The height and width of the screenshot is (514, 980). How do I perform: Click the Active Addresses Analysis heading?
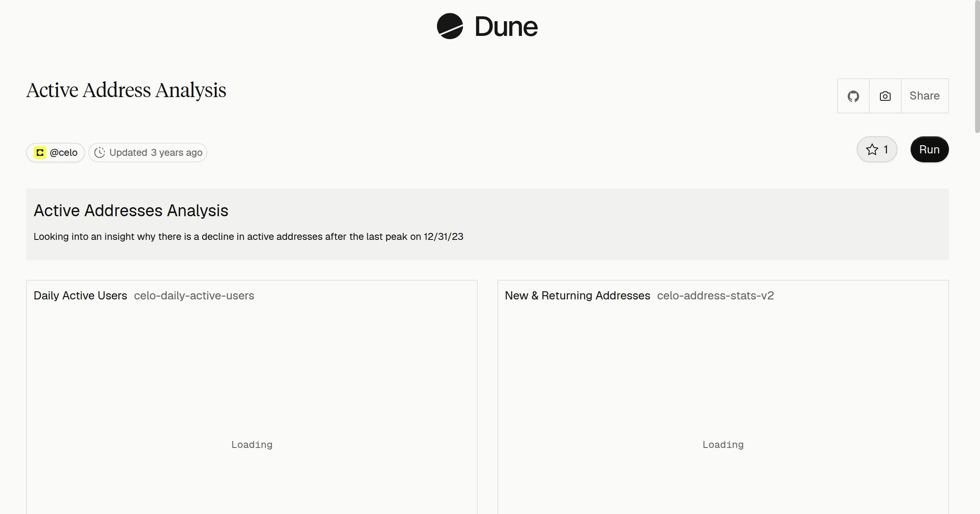tap(131, 210)
